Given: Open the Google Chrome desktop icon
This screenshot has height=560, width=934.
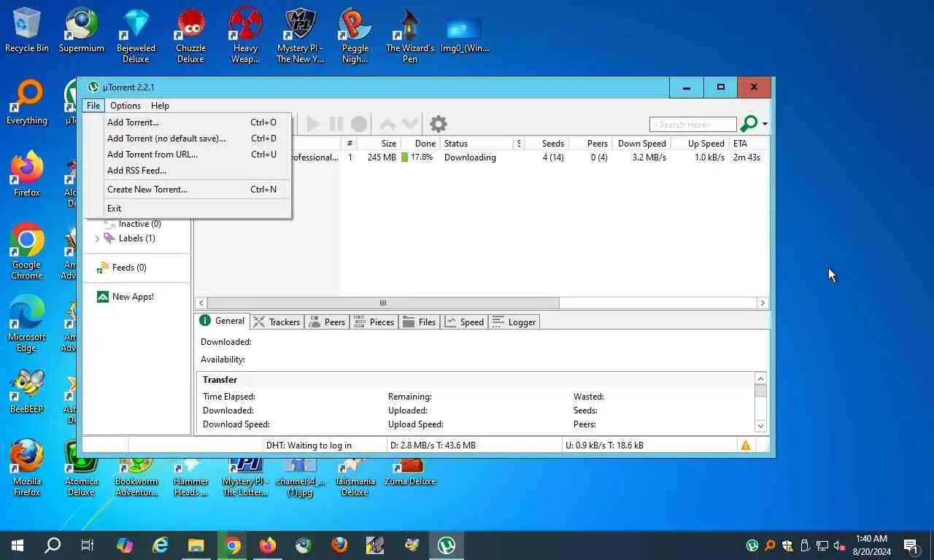Looking at the screenshot, I should [27, 252].
